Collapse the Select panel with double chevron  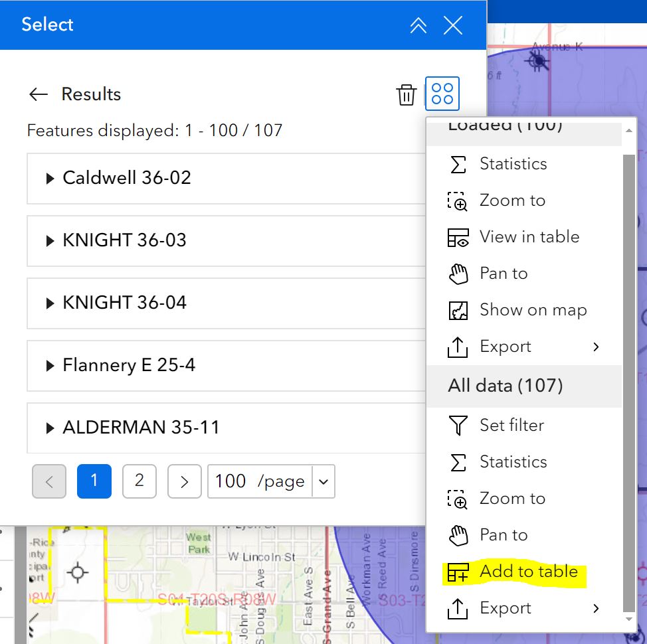(x=418, y=25)
